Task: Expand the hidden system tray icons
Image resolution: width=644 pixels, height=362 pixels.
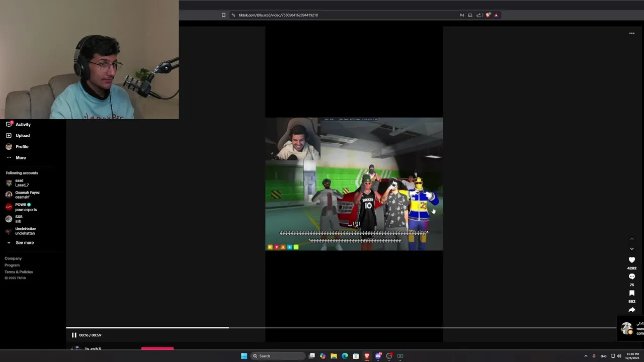Action: pos(586,356)
